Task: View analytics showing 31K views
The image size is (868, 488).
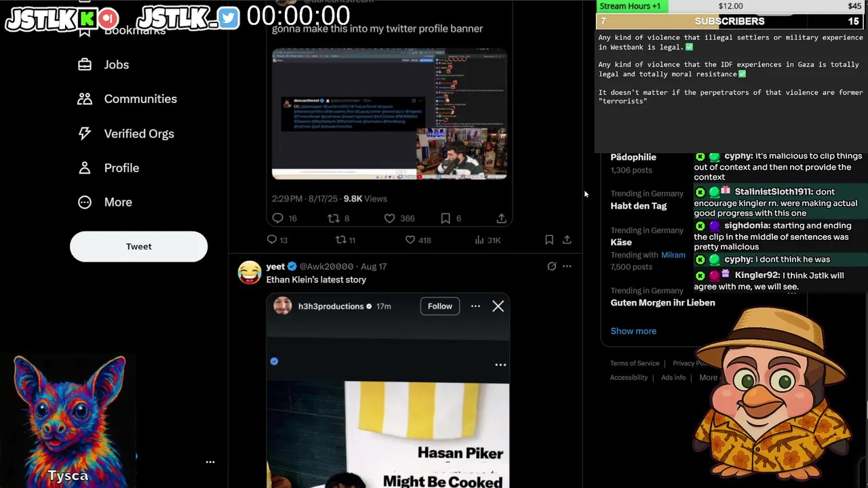Action: click(488, 240)
